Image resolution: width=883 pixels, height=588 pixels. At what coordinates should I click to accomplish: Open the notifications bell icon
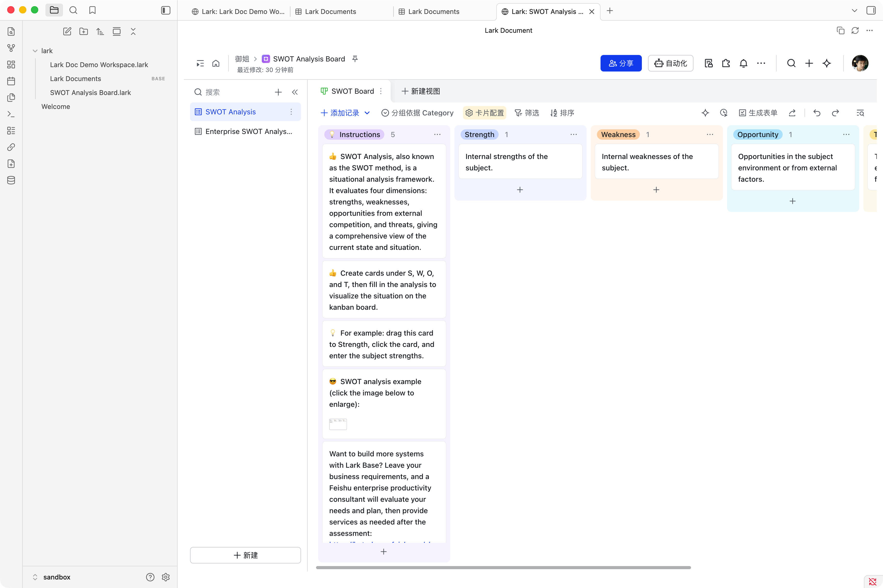(x=743, y=63)
